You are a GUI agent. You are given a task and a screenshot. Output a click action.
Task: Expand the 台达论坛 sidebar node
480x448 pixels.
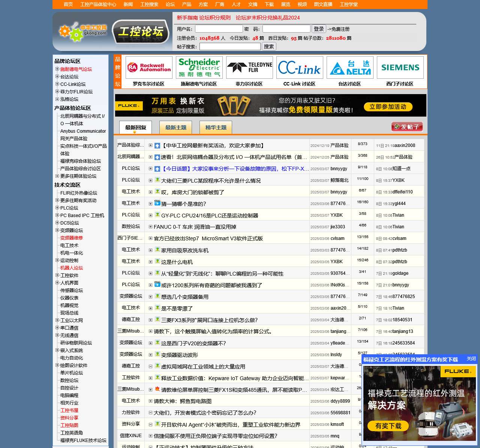57,76
